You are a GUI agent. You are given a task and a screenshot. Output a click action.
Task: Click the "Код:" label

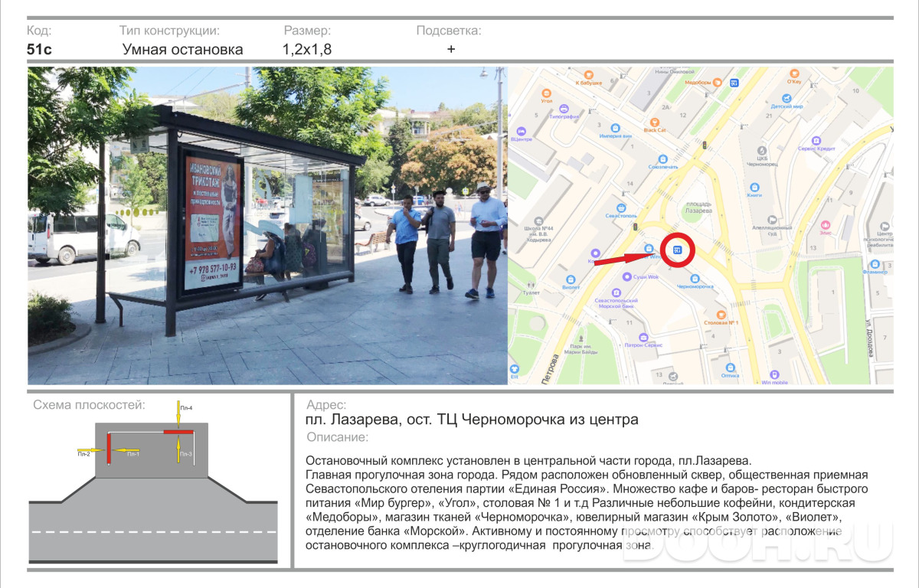(x=39, y=31)
